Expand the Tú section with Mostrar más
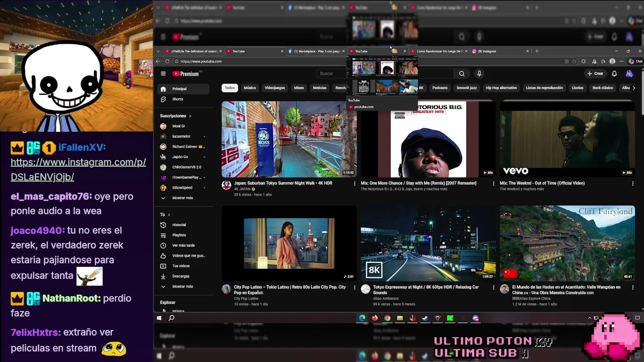 coord(183,287)
